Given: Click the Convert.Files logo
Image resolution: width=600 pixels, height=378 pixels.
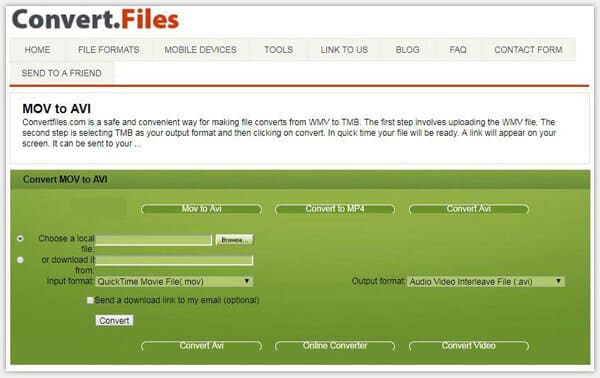Looking at the screenshot, I should [95, 19].
